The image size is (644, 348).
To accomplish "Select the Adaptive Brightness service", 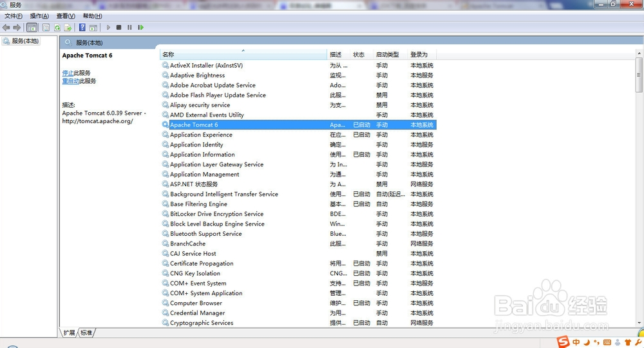I will pos(298,75).
